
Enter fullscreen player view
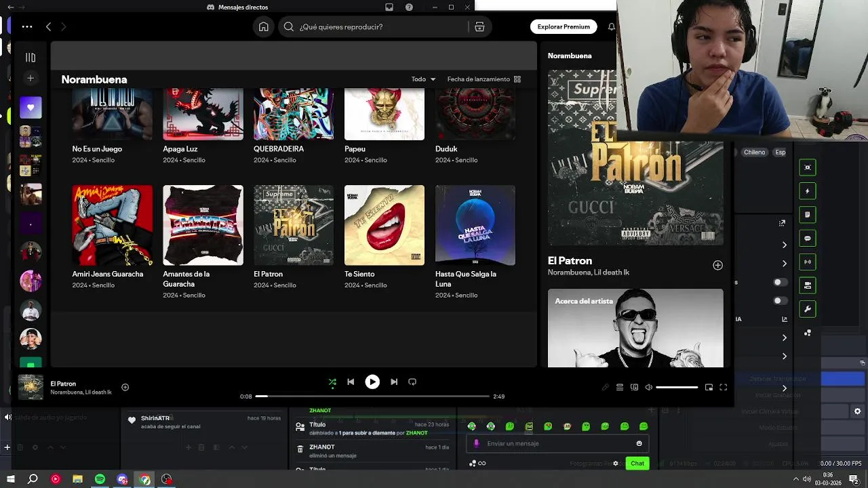[x=723, y=387]
